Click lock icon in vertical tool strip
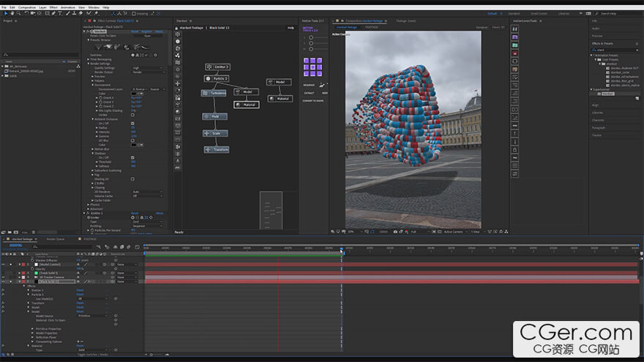 (x=514, y=150)
